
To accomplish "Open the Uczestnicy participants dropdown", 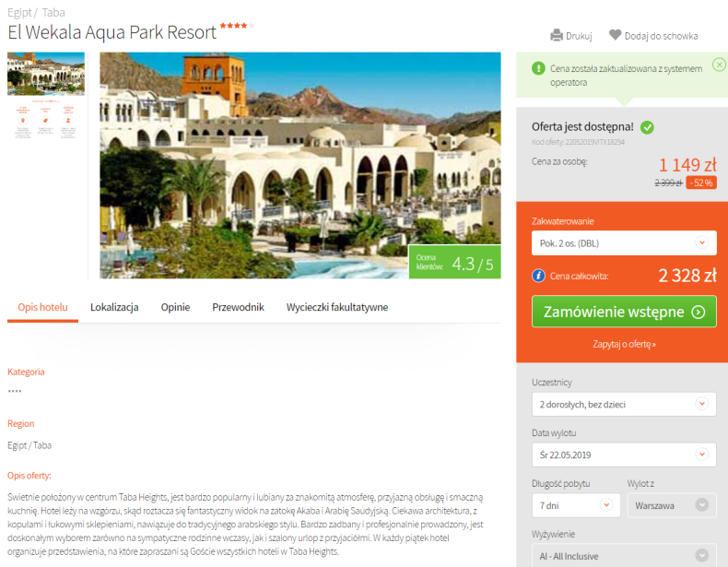I will tap(624, 405).
